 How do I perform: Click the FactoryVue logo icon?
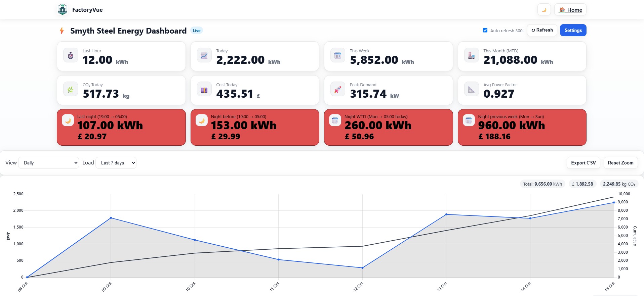(x=63, y=10)
